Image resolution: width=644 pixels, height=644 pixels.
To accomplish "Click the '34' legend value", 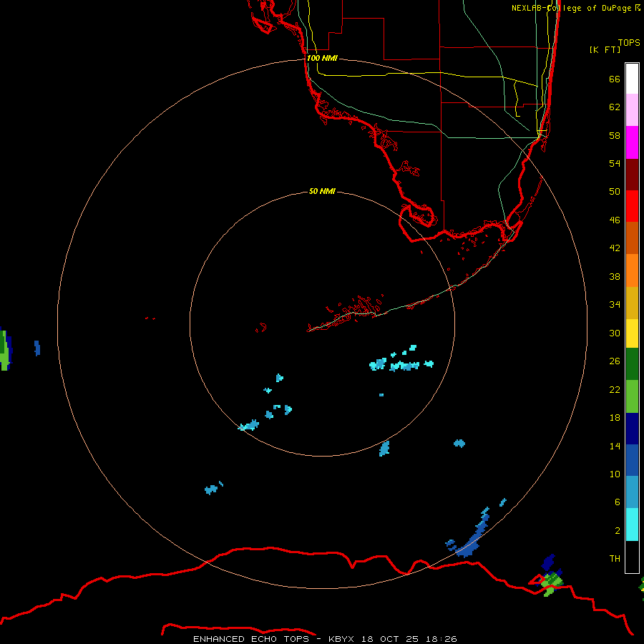I will (x=615, y=304).
